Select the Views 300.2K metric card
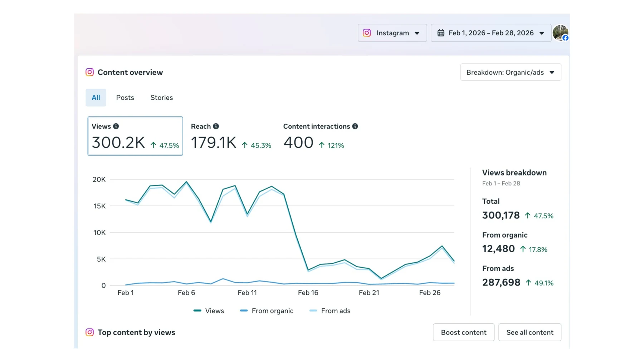 tap(135, 136)
